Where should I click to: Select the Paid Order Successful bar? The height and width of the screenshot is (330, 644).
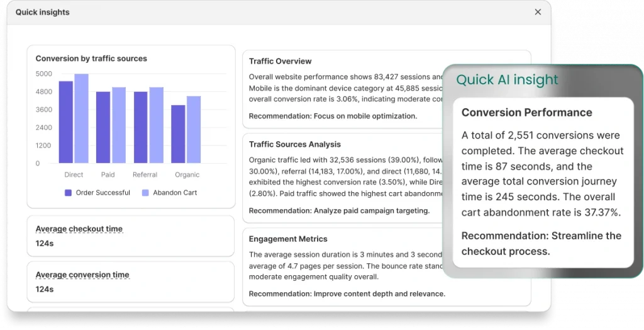pyautogui.click(x=103, y=127)
